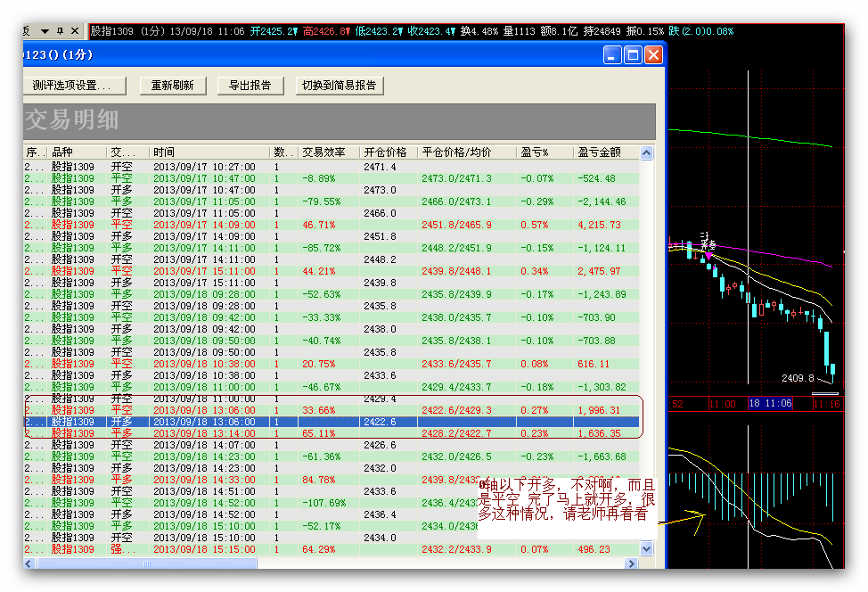Click the 18 11:06 time cursor label
The height and width of the screenshot is (592, 868).
click(770, 404)
